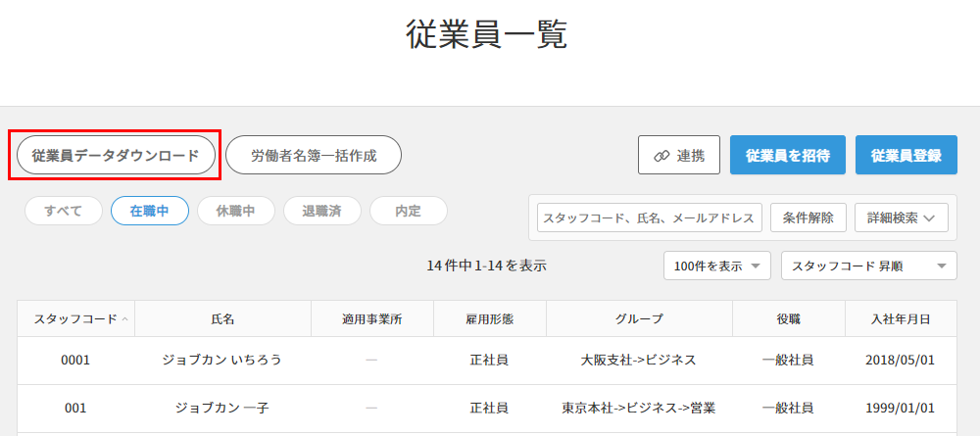980x436 pixels.
Task: Click the 連携 link icon button
Action: pos(678,155)
